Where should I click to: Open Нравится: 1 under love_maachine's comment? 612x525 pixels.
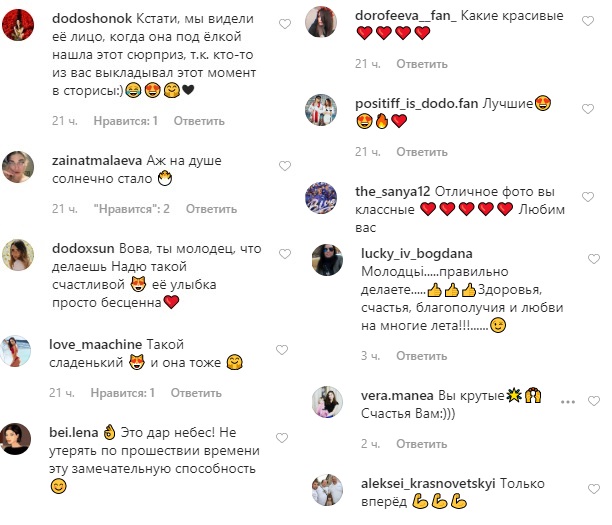(x=123, y=393)
